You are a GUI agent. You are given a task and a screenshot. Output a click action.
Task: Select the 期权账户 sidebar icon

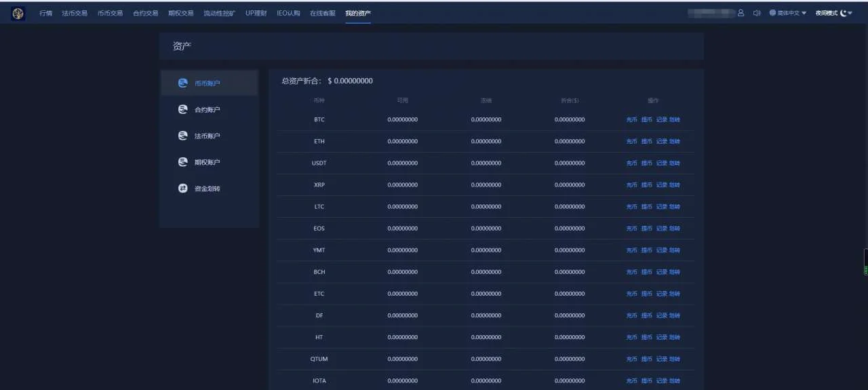[182, 162]
